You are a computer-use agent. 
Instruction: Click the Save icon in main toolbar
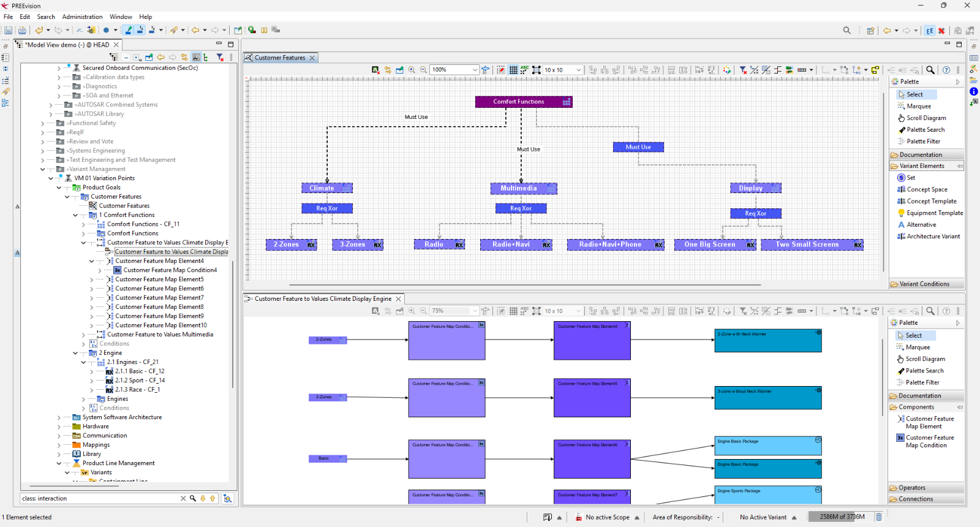(x=9, y=30)
